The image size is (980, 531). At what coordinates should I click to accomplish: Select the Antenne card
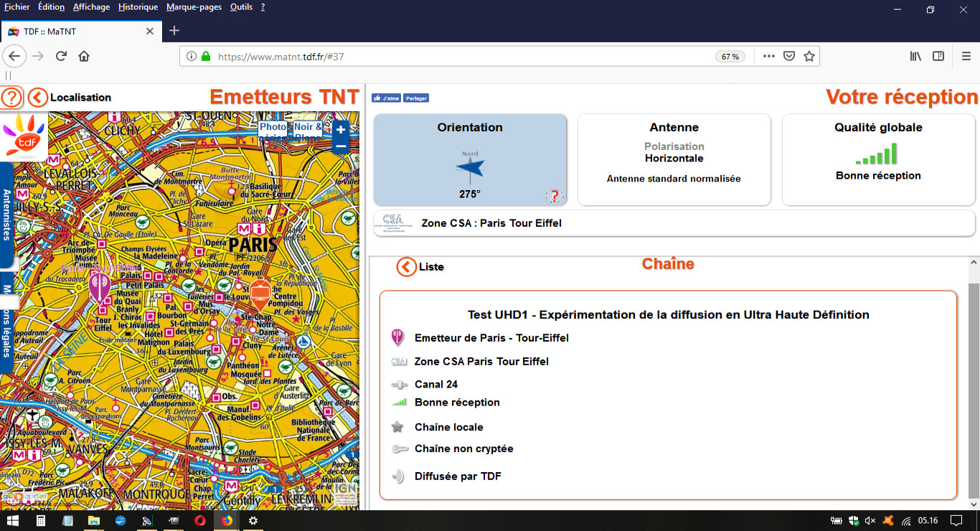pyautogui.click(x=674, y=159)
